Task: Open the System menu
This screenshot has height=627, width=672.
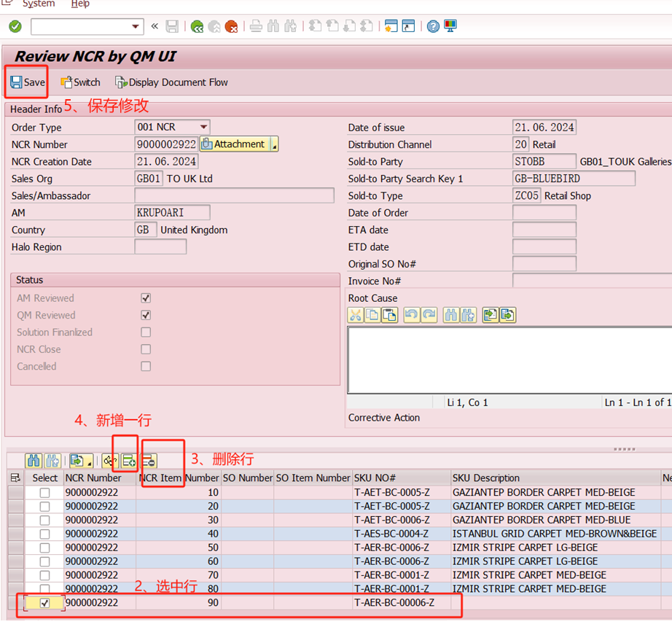Action: pos(38,4)
